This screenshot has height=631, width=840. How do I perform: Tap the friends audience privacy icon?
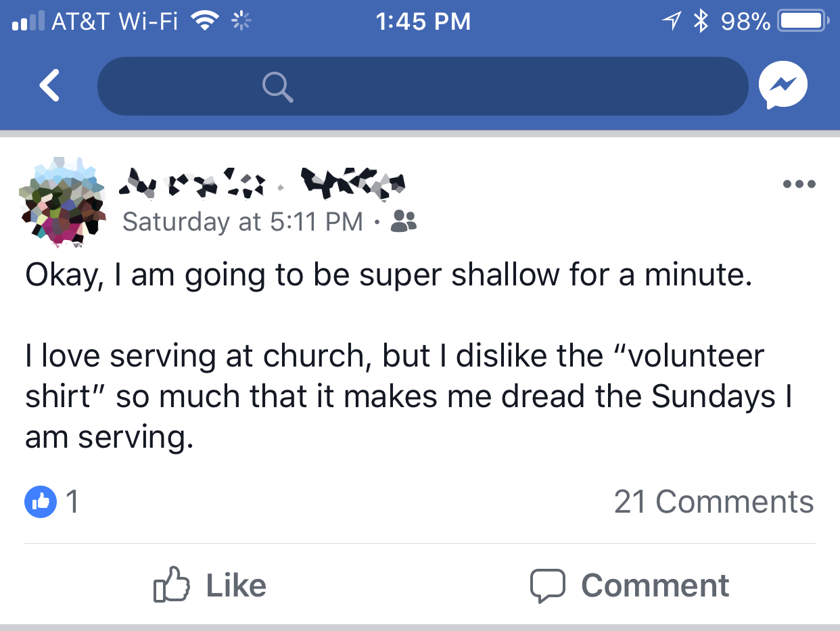(404, 220)
